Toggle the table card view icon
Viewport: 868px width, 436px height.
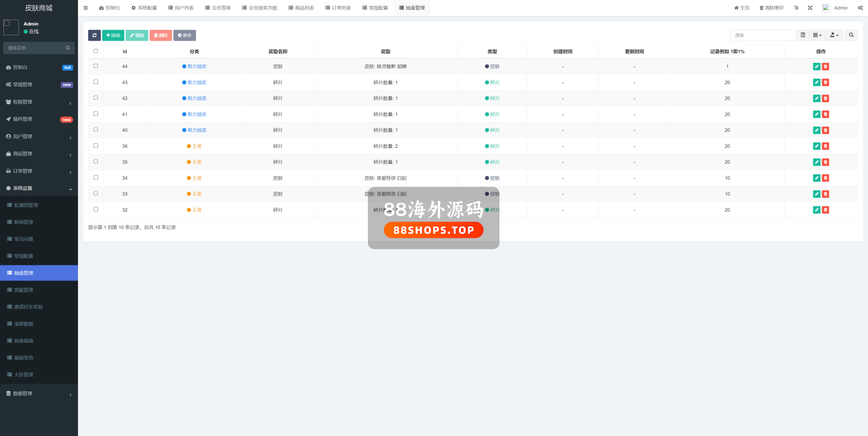tap(803, 35)
